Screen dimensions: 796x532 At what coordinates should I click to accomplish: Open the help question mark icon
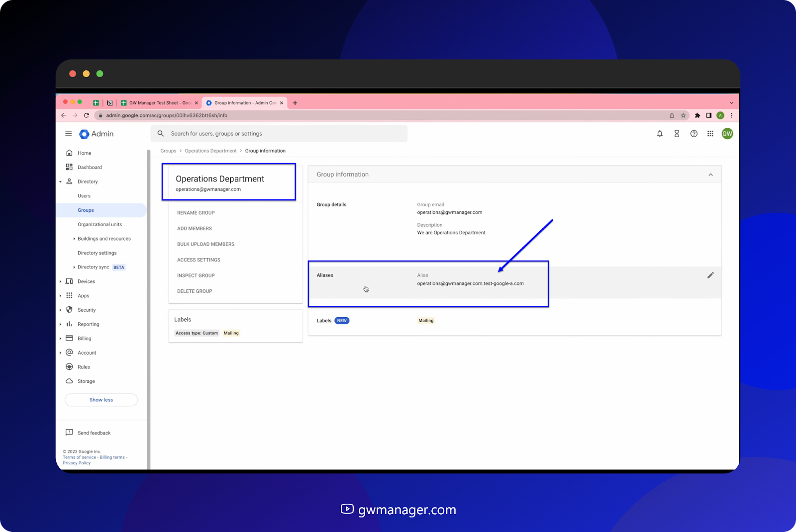coord(694,134)
